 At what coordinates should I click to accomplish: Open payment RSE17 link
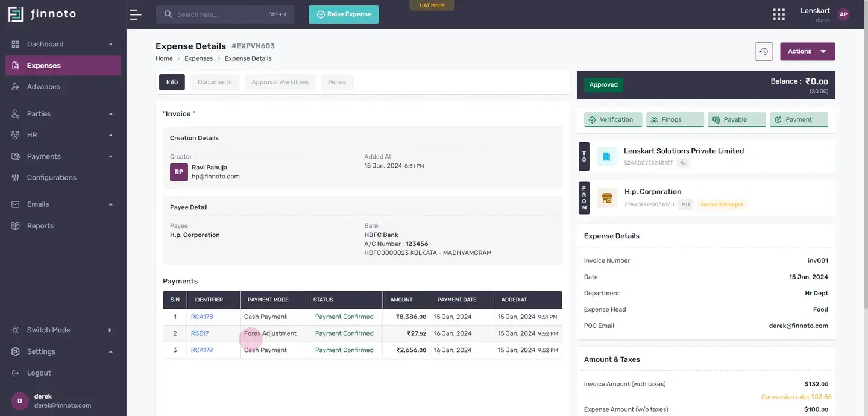(x=200, y=333)
